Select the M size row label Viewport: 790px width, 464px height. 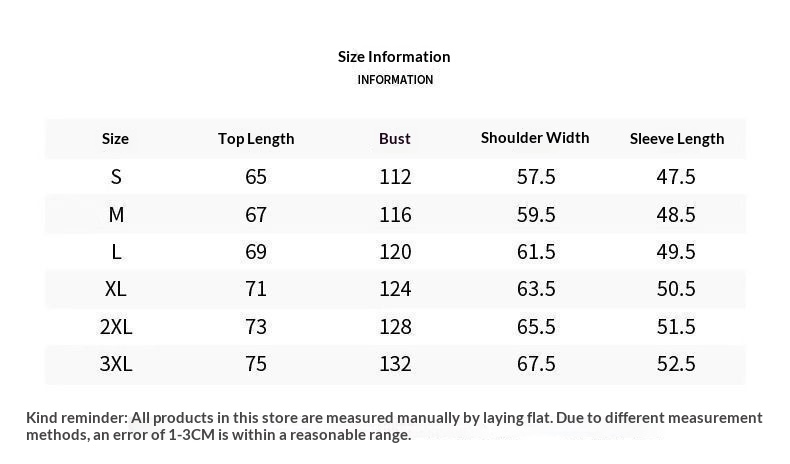[x=116, y=215]
